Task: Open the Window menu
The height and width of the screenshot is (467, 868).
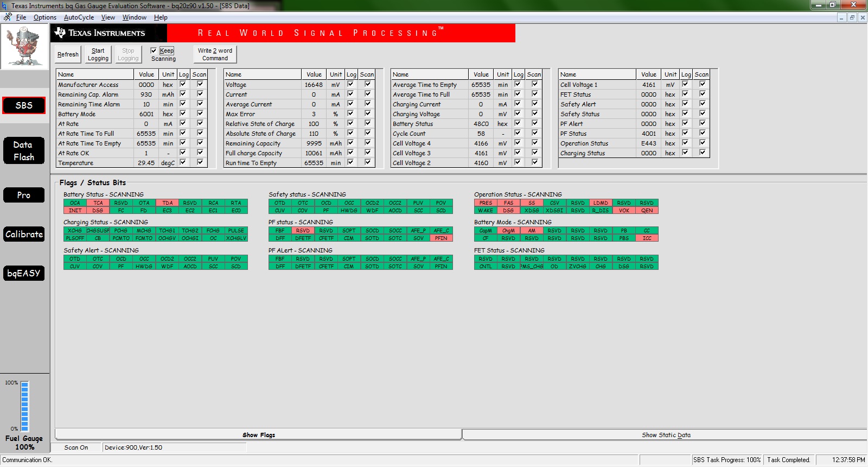Action: tap(135, 17)
